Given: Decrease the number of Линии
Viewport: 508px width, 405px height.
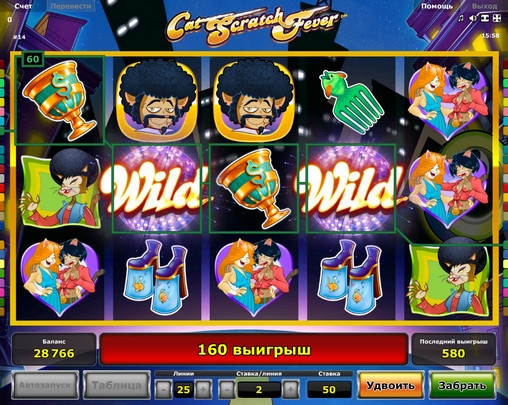Looking at the screenshot, I should [164, 389].
